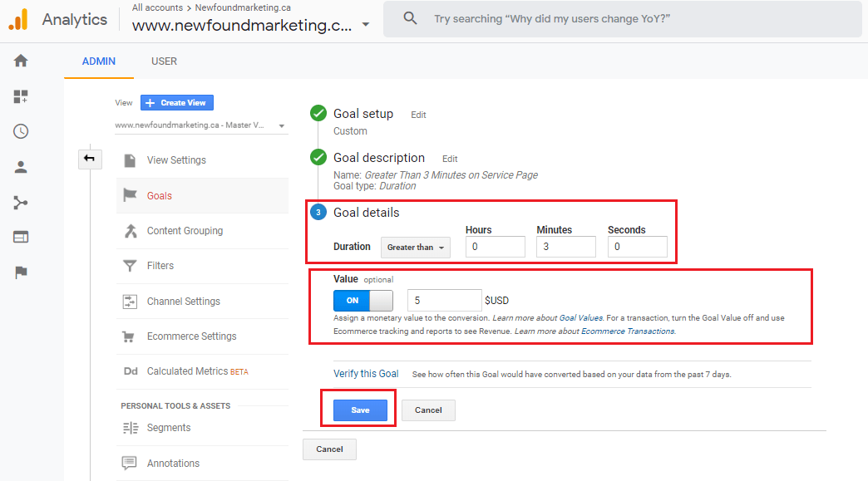The width and height of the screenshot is (868, 481).
Task: Save the goal
Action: 360,410
